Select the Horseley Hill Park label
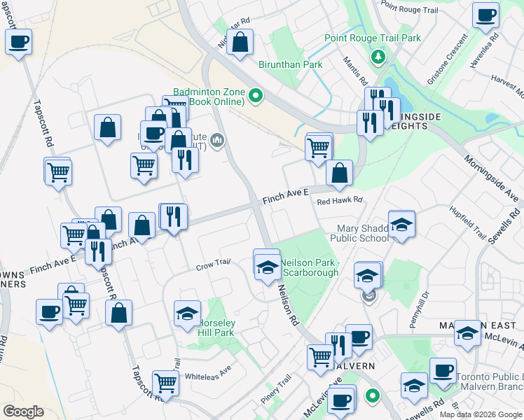 click(216, 328)
